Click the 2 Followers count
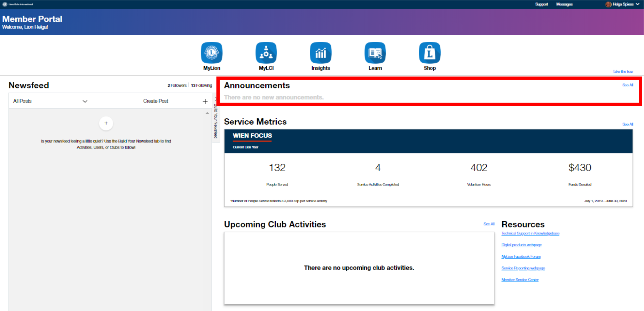644x311 pixels. click(177, 85)
